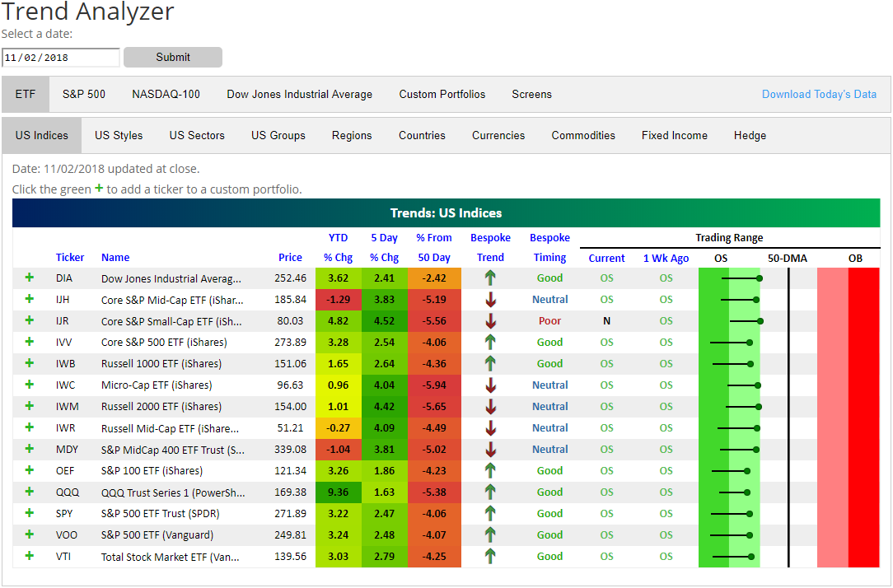Click the date input field
Screen dimensions: 893x588
tap(60, 58)
